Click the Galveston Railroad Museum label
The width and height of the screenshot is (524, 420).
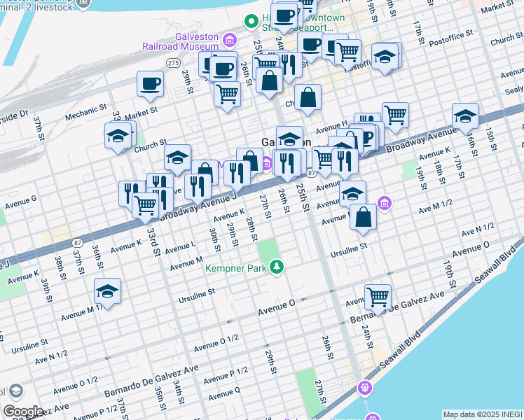click(x=181, y=41)
